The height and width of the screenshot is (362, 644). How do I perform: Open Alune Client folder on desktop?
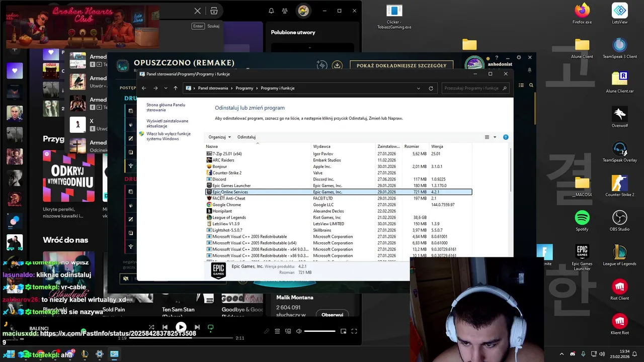(582, 48)
